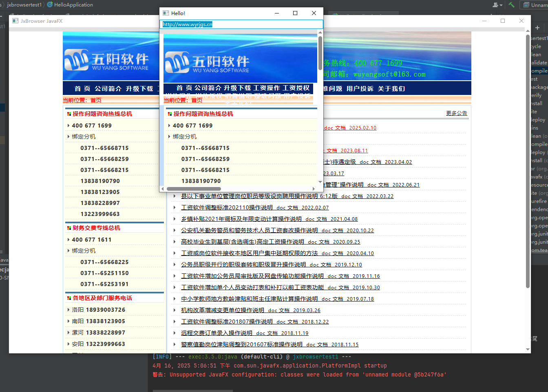
Task: Open 工资软件调整标准201807操作说明 link
Action: pyautogui.click(x=255, y=322)
